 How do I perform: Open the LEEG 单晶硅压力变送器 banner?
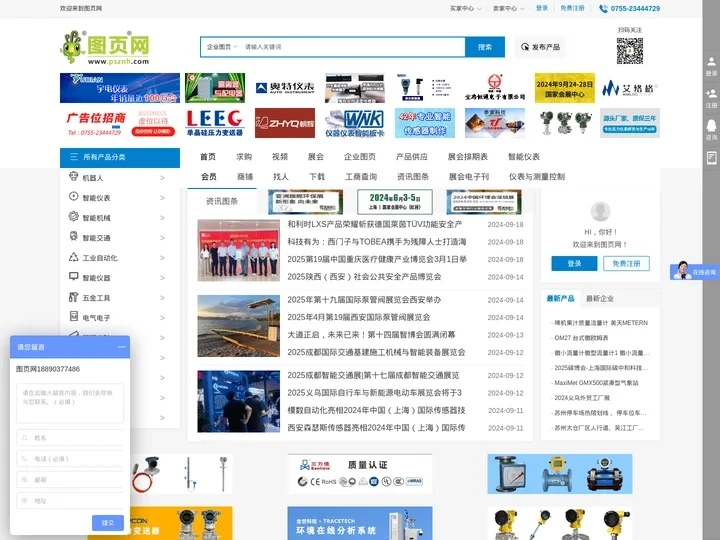click(x=215, y=123)
